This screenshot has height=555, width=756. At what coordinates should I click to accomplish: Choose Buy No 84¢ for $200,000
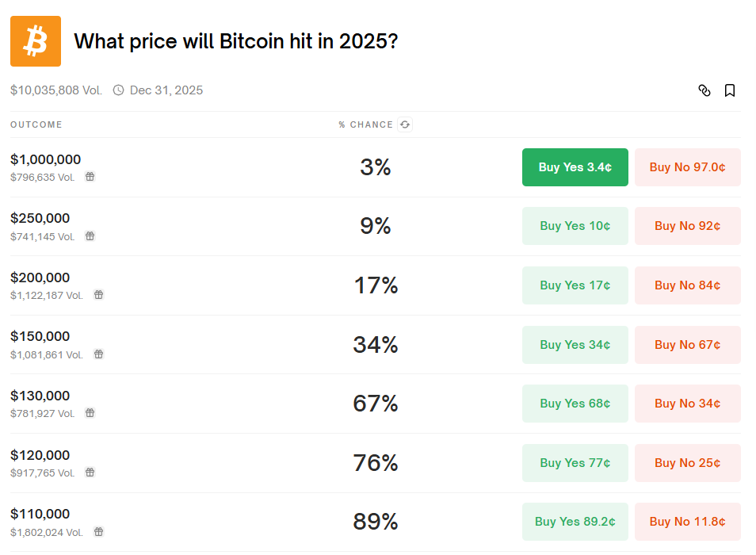(x=687, y=285)
